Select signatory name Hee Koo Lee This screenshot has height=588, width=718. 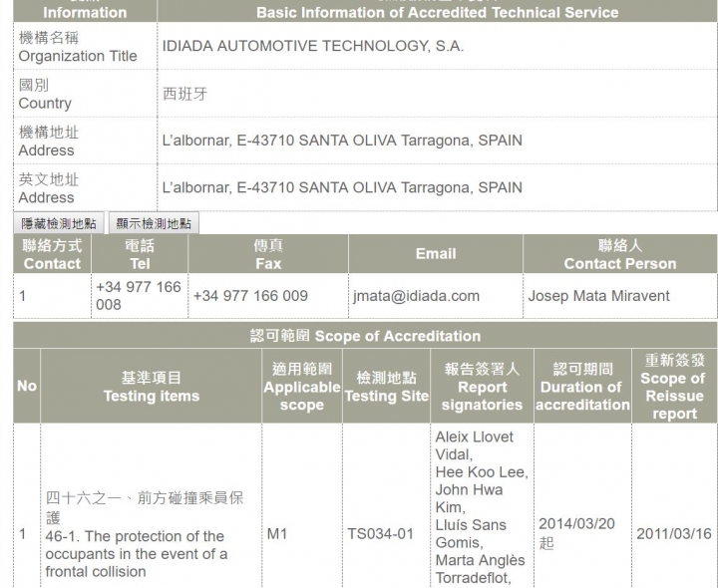[482, 471]
